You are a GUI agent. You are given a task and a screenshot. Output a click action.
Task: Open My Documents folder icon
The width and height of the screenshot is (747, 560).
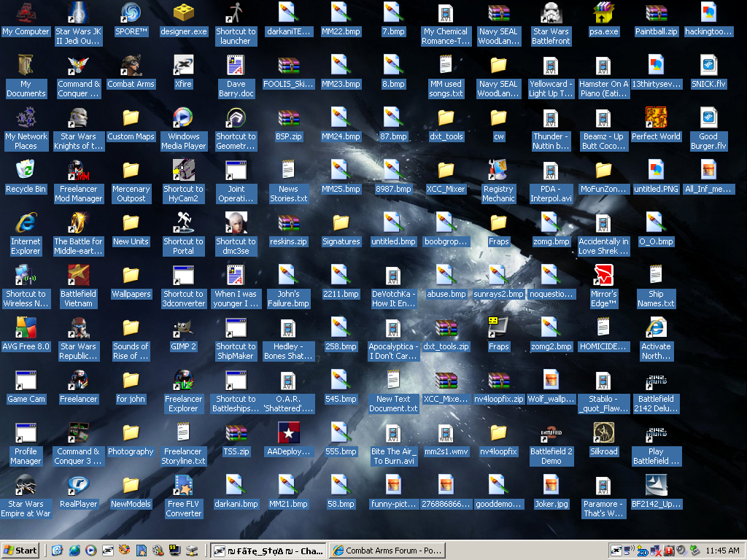coord(26,77)
